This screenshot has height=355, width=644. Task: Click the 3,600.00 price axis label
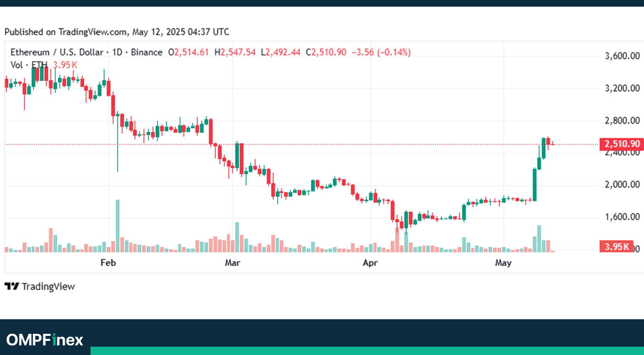coord(622,56)
